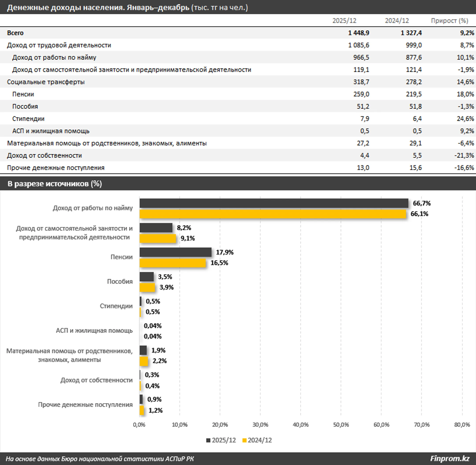Image resolution: width=476 pixels, height=465 pixels.
Task: Click the Социальные трансферты row label
Action: coord(46,82)
